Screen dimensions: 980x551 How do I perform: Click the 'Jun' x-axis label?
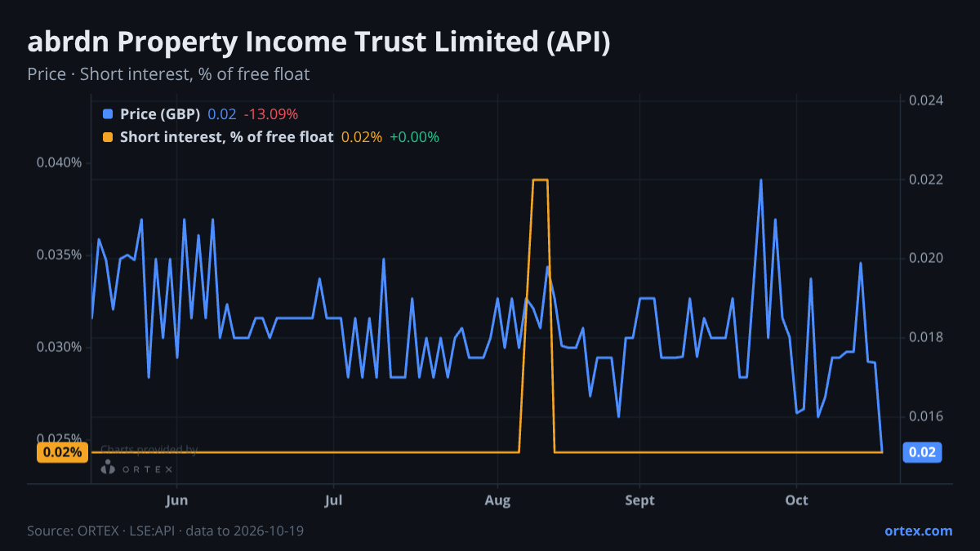pyautogui.click(x=176, y=500)
